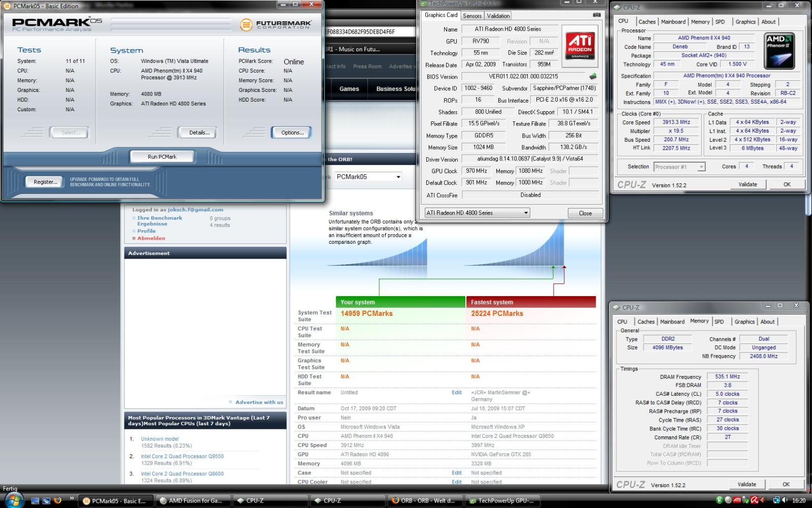Click Edit link next to Case row
812x508 pixels.
456,473
